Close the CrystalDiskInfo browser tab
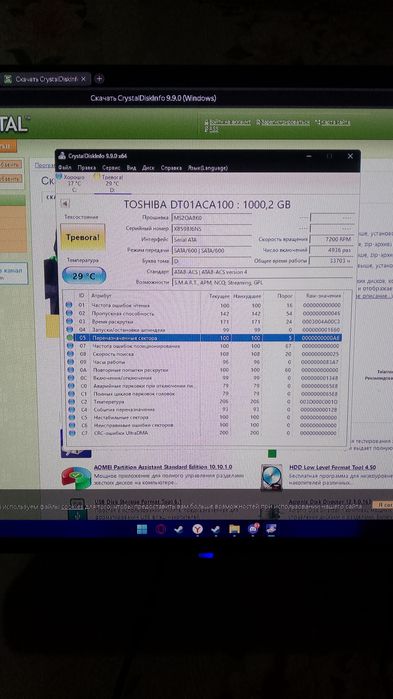The width and height of the screenshot is (393, 699). (83, 79)
